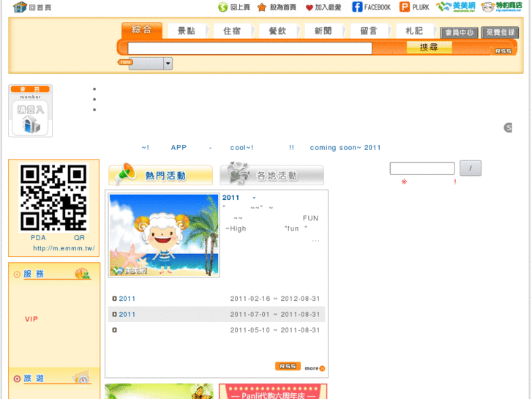Open the http://m.emmm.tw/ link
This screenshot has height=399, width=532.
point(64,248)
